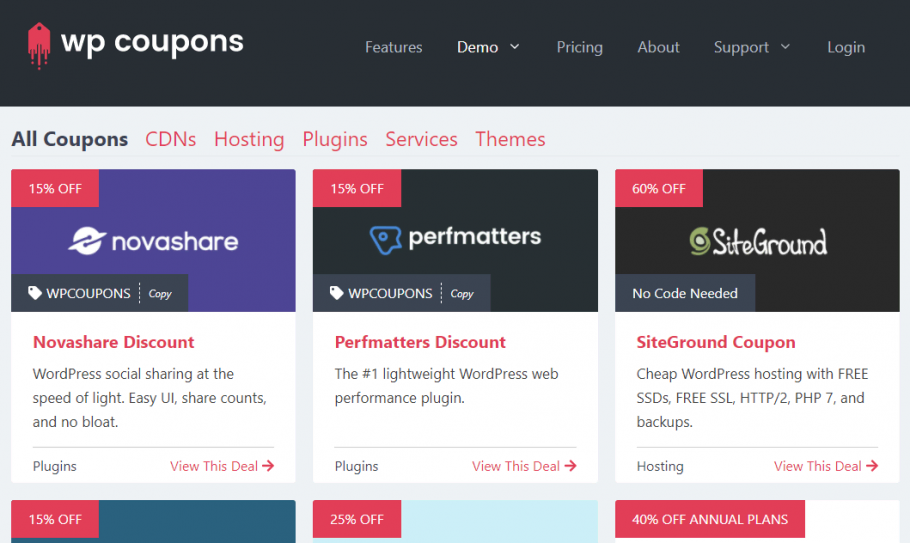
Task: Filter coupons by CDNs
Action: click(171, 139)
